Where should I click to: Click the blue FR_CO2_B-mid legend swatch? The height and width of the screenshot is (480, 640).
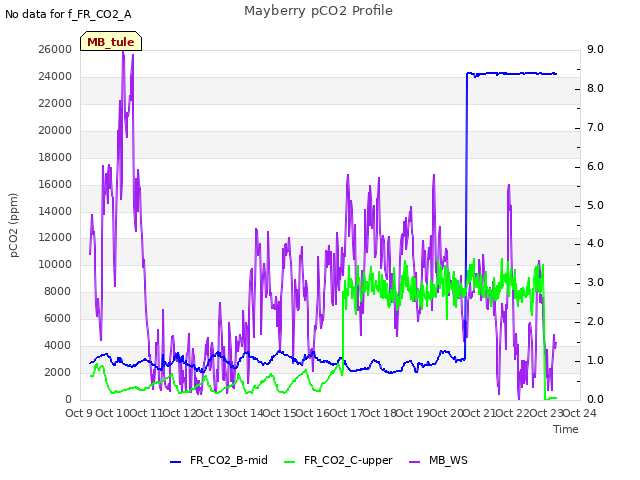pos(176,462)
